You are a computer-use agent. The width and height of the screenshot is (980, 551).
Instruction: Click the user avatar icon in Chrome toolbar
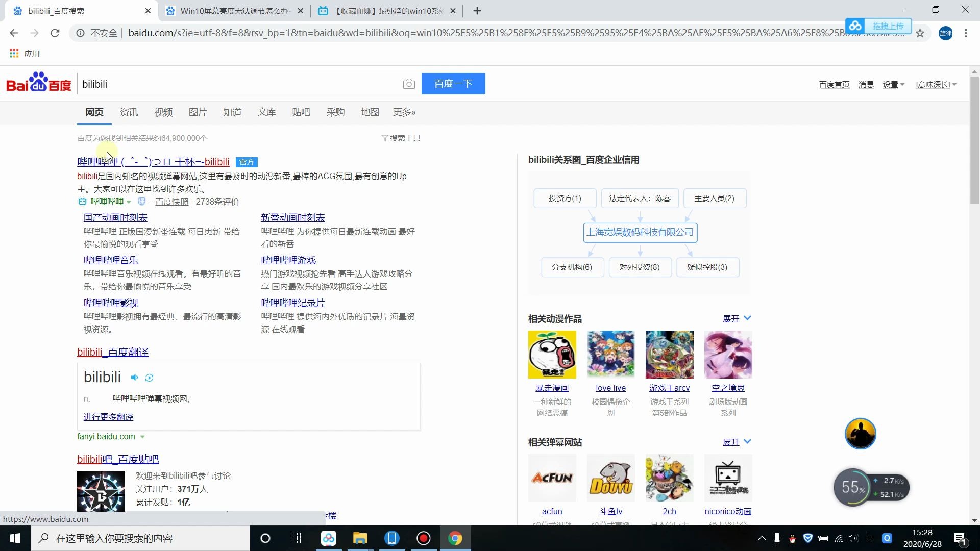point(946,33)
